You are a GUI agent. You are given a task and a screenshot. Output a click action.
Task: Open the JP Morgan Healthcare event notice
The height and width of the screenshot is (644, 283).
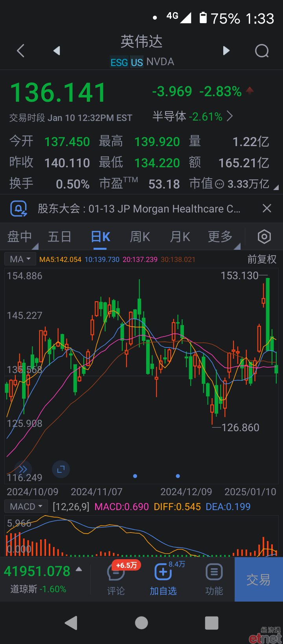[139, 209]
